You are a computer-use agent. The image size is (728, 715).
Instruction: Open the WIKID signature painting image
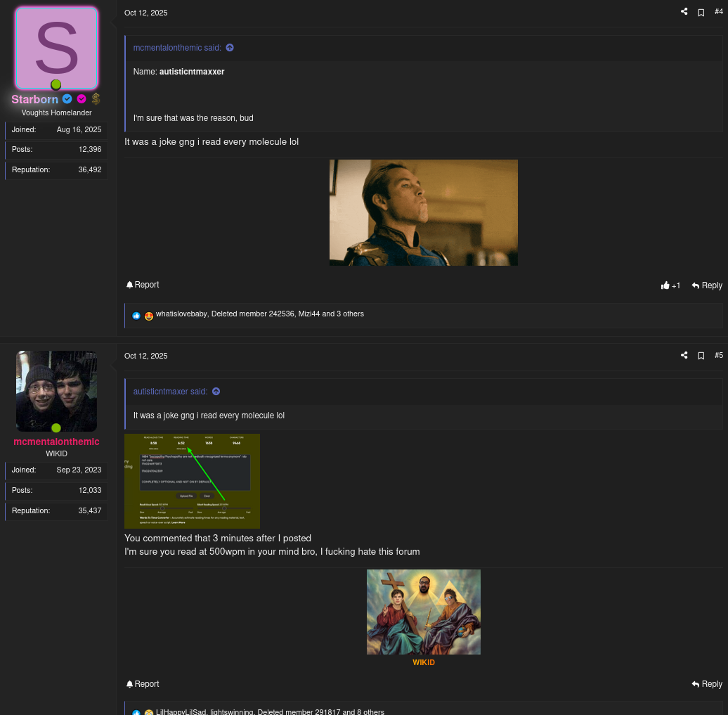tap(424, 612)
